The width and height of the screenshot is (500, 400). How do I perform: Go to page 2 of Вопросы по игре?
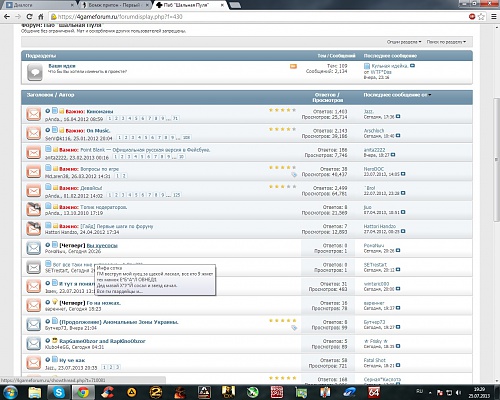coord(124,176)
